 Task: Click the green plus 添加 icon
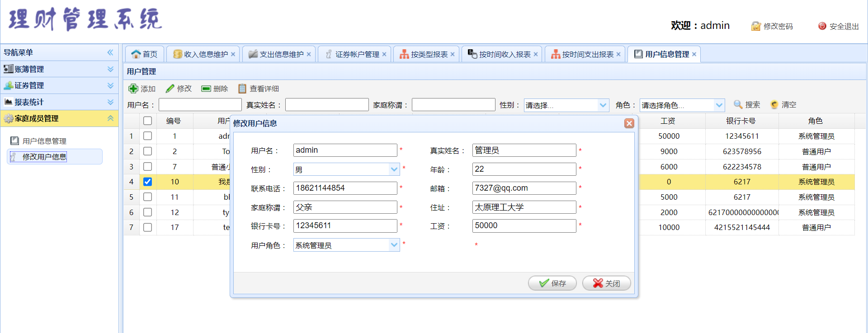click(x=133, y=89)
